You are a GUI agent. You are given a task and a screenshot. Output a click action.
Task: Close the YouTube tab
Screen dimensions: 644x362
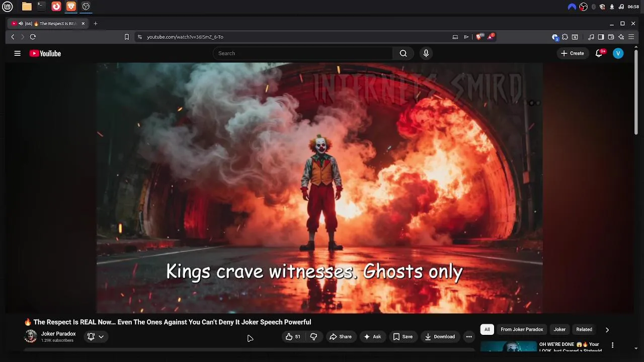(84, 24)
